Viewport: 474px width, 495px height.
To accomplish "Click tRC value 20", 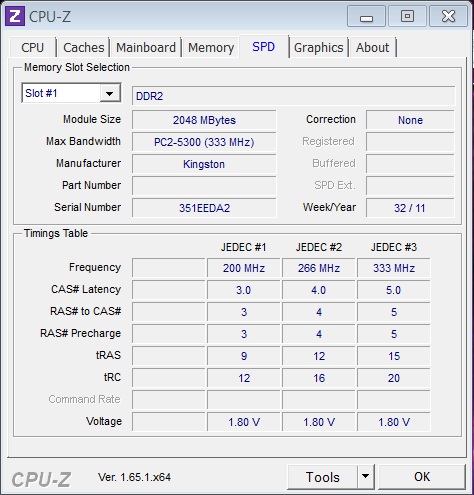I will [x=394, y=378].
